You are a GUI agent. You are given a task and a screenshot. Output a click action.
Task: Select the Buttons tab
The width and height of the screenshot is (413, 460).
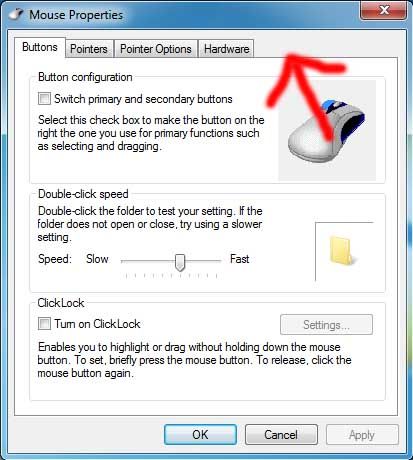coord(40,47)
